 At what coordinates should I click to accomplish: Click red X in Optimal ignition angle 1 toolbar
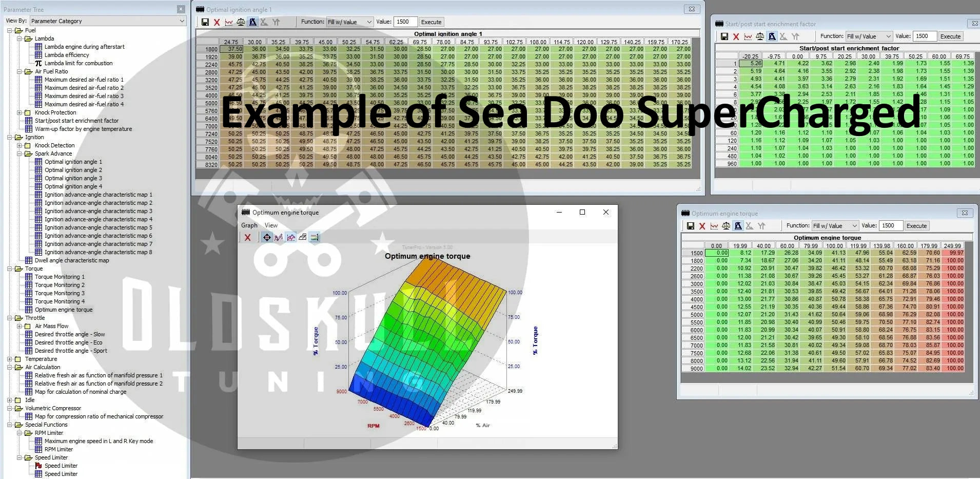(x=217, y=22)
